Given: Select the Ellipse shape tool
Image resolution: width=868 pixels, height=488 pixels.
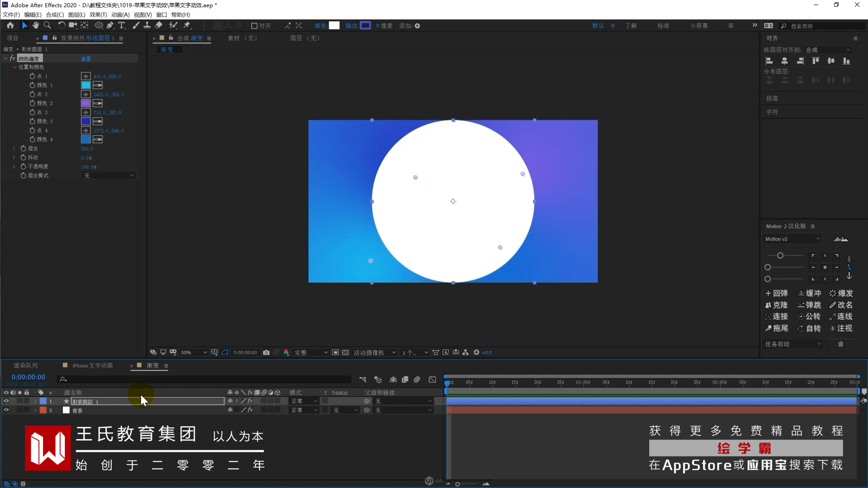Looking at the screenshot, I should click(98, 25).
